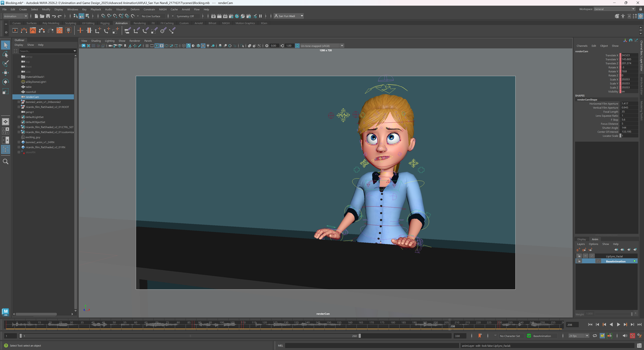Expand bonnie2_anim_v1_24:bonnie2 in outliner
This screenshot has height=350, width=644.
(x=19, y=102)
